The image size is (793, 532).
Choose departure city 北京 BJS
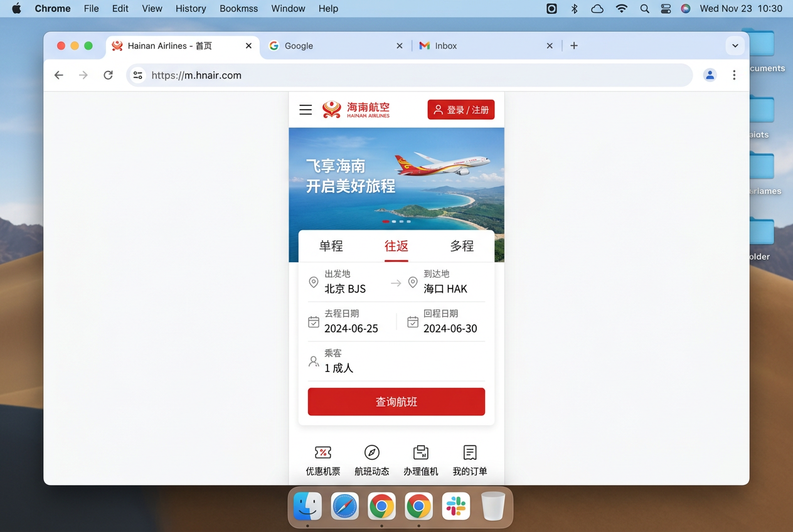pos(345,289)
